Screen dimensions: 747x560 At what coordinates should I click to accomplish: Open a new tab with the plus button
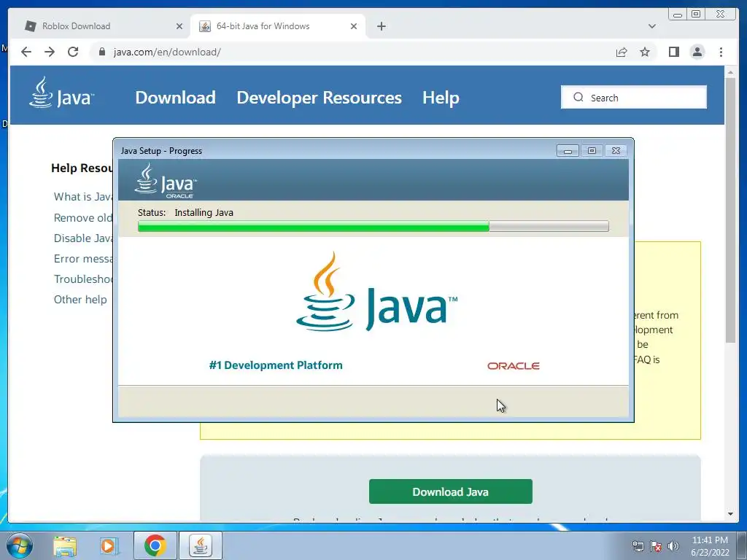[381, 26]
